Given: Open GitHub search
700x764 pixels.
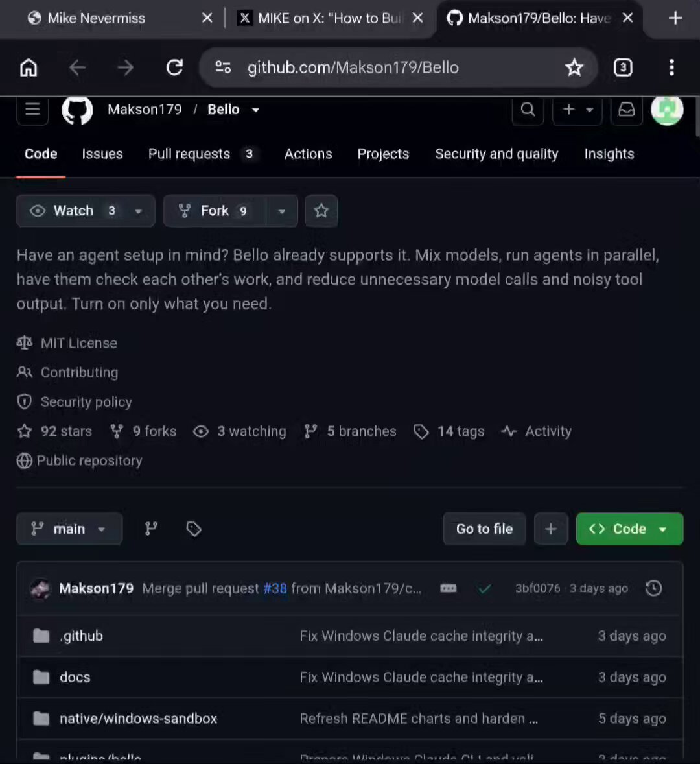Looking at the screenshot, I should 528,109.
